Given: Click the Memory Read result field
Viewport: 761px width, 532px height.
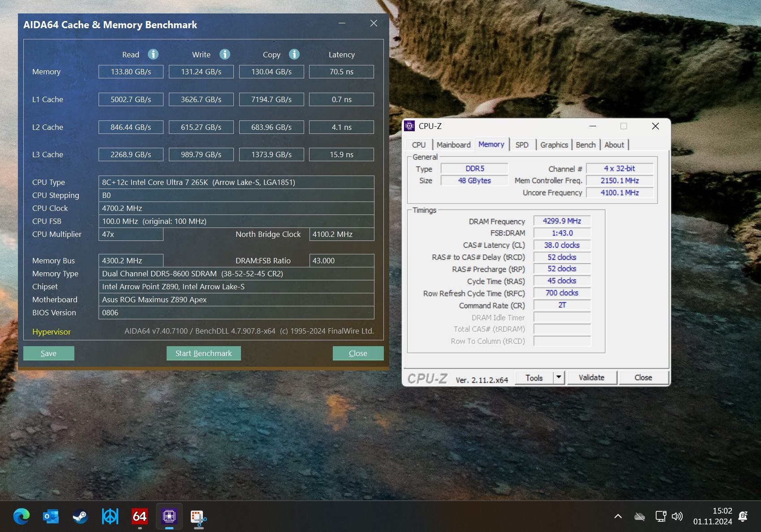Looking at the screenshot, I should tap(131, 72).
